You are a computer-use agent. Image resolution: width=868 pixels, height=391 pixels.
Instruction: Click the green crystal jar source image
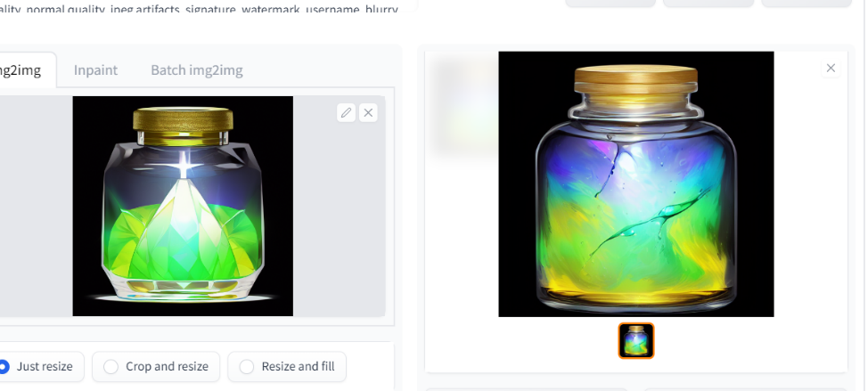[x=183, y=207]
